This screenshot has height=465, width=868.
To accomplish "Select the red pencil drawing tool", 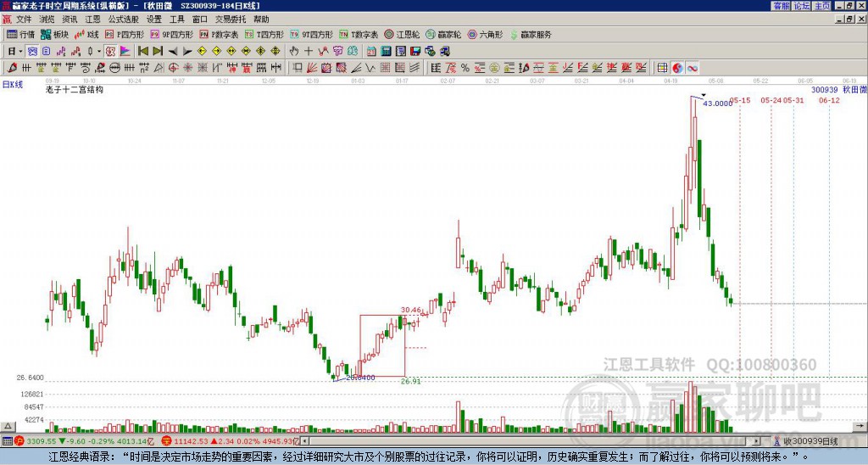I will point(11,68).
